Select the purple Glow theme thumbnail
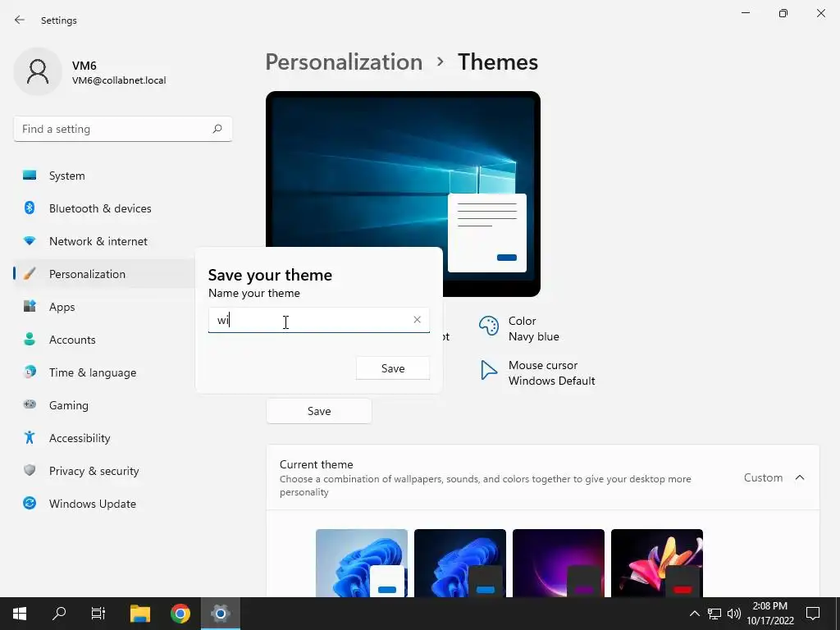The width and height of the screenshot is (840, 630). (x=558, y=563)
